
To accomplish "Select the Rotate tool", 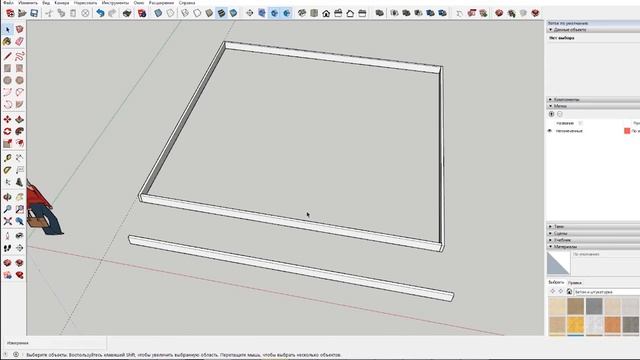I will pos(7,131).
